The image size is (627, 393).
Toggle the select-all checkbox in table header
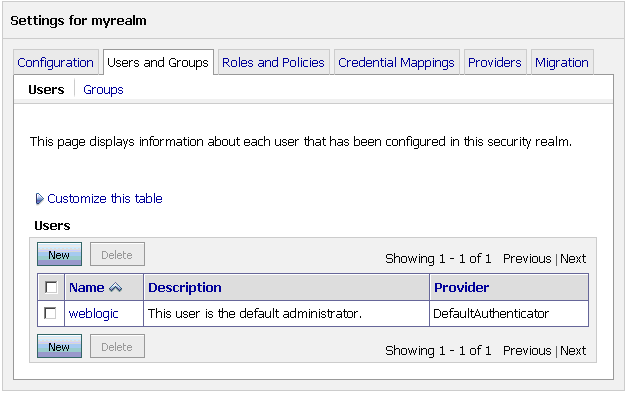pyautogui.click(x=51, y=287)
